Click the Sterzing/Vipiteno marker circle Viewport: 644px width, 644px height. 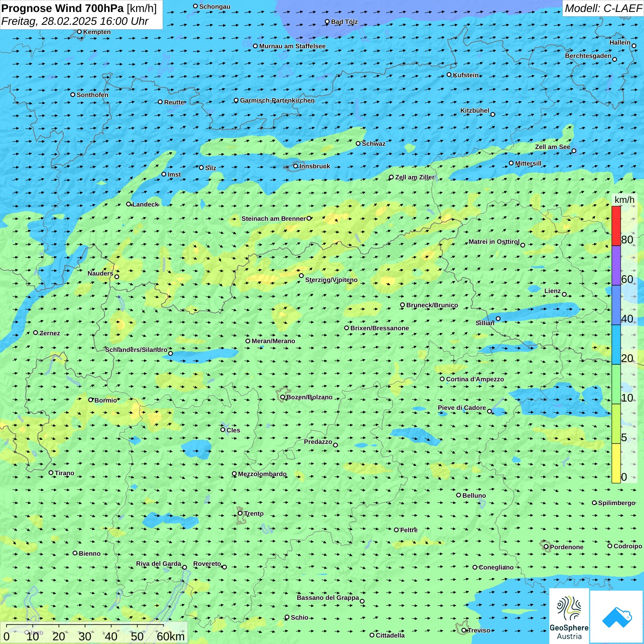(x=301, y=276)
